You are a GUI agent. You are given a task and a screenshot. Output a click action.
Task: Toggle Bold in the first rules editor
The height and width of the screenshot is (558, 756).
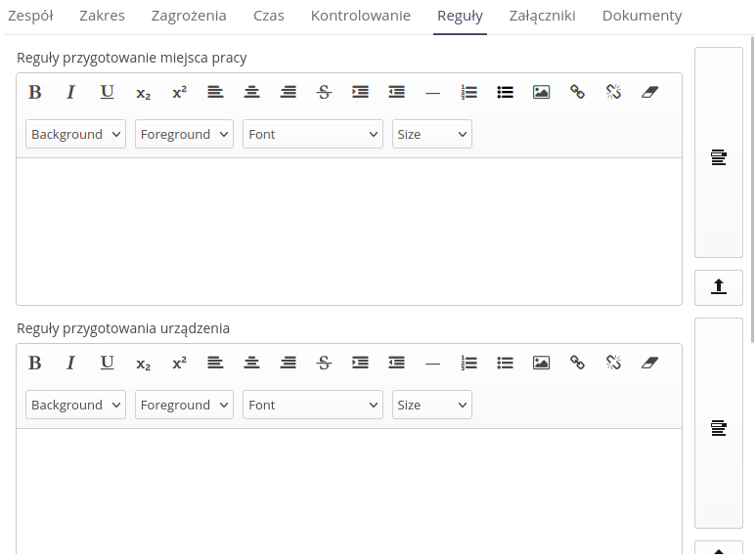point(35,92)
